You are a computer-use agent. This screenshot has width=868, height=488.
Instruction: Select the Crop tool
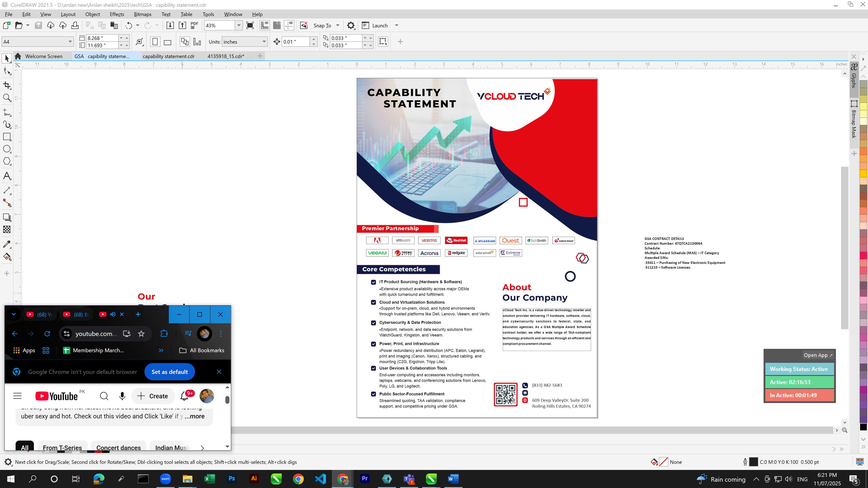tap(7, 85)
